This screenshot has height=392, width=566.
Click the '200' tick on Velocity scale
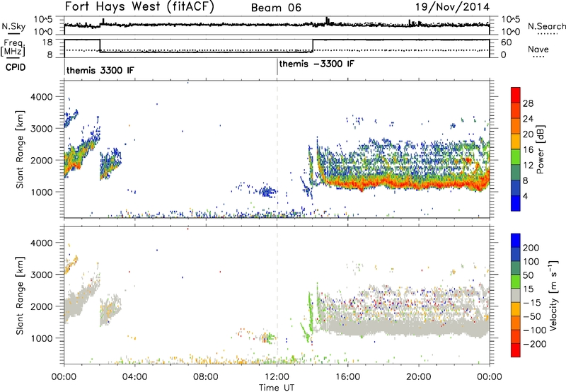pyautogui.click(x=531, y=248)
